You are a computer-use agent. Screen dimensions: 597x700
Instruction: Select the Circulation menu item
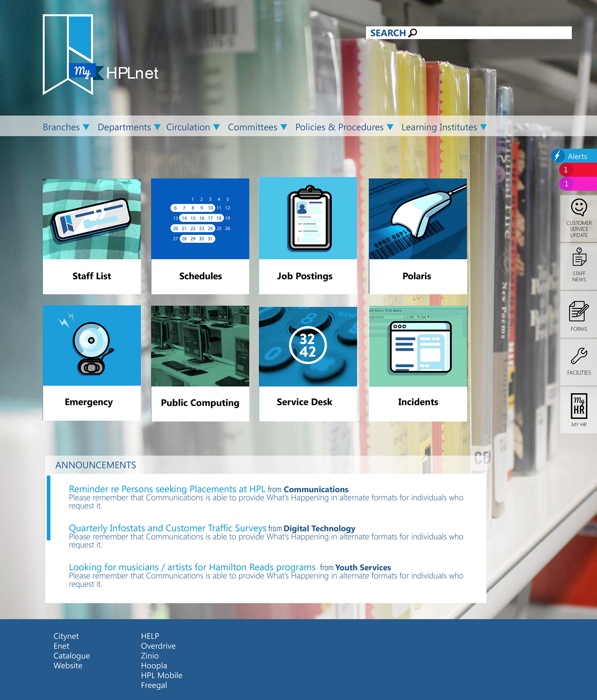click(188, 127)
